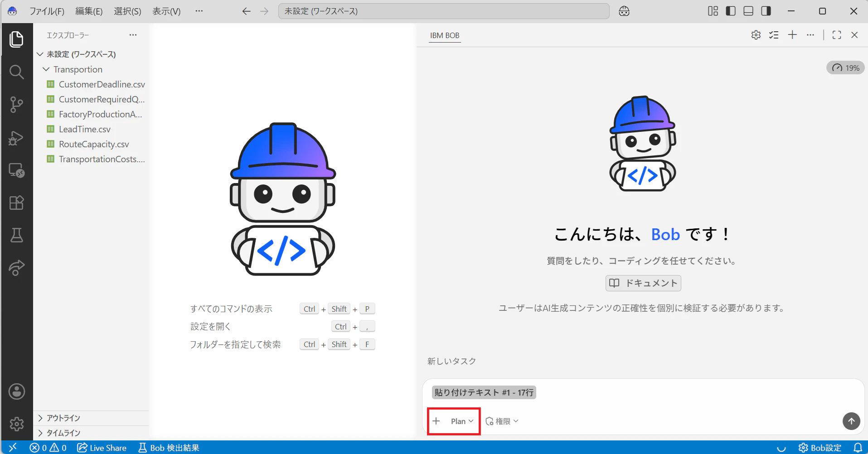Click the Bob chat icon beside search bar
This screenshot has height=454, width=868.
coord(624,11)
